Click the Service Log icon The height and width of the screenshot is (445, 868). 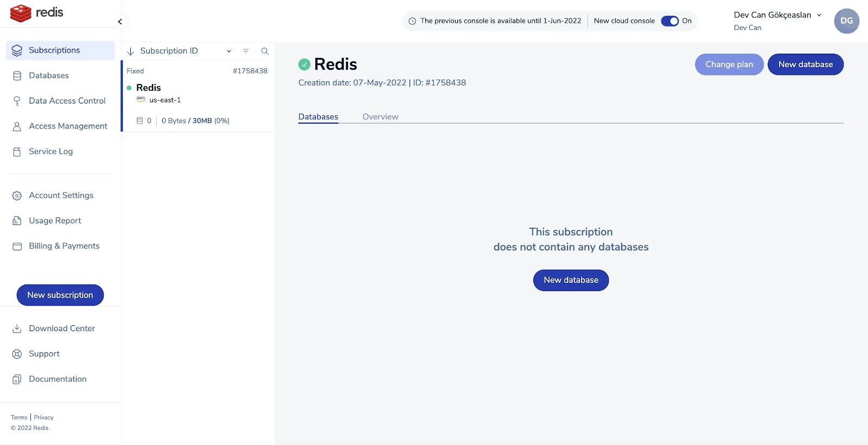point(17,152)
